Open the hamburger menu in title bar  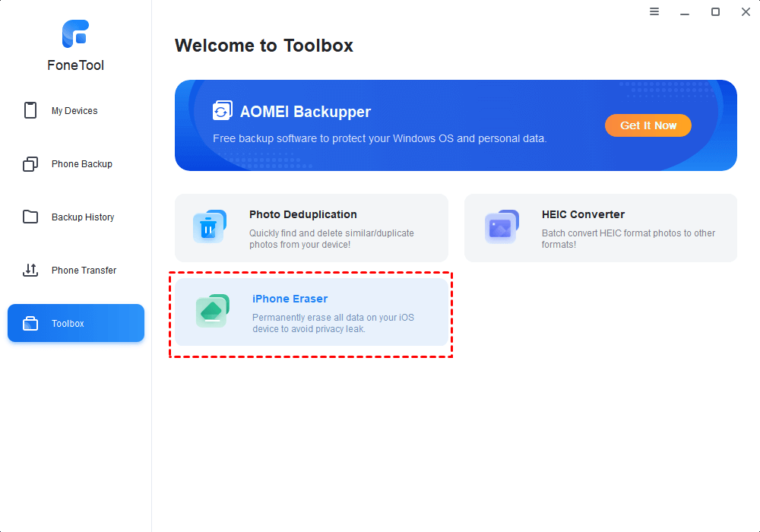point(654,11)
